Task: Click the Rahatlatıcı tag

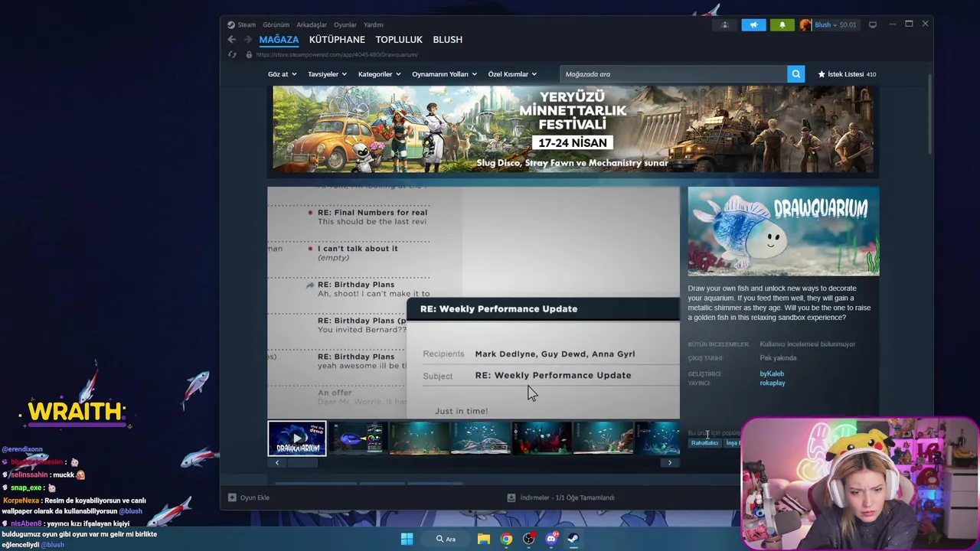Action: pos(704,443)
